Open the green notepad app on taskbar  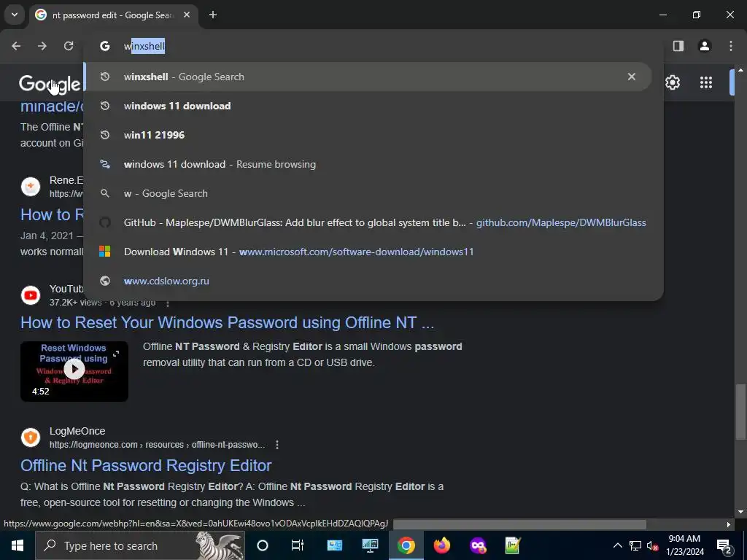point(513,545)
